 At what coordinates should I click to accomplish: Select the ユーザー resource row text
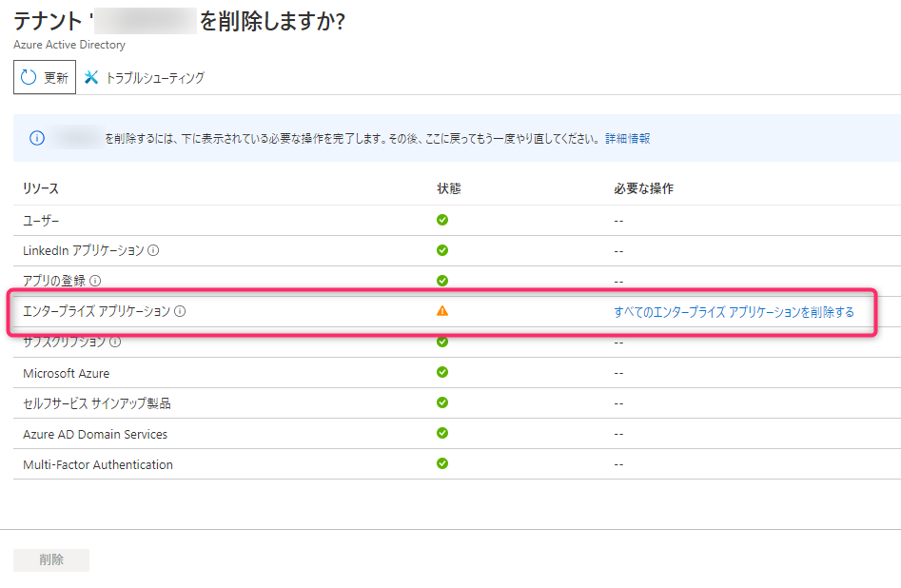(x=41, y=221)
